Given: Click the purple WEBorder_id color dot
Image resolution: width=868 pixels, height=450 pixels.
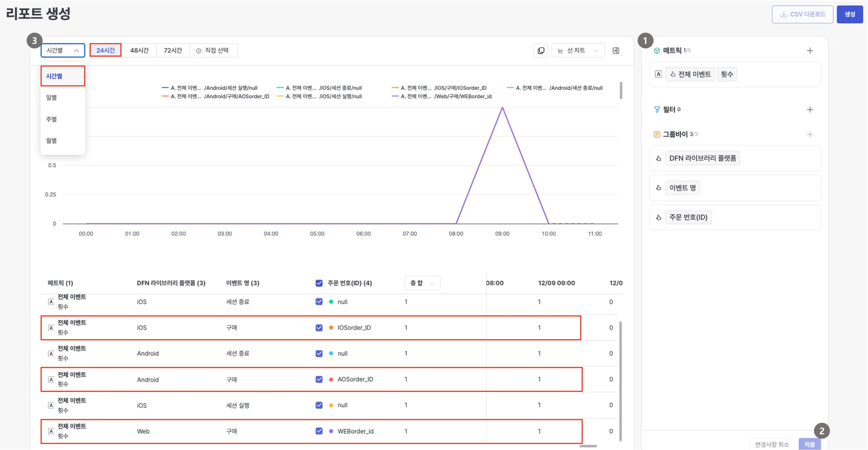Looking at the screenshot, I should tap(331, 431).
